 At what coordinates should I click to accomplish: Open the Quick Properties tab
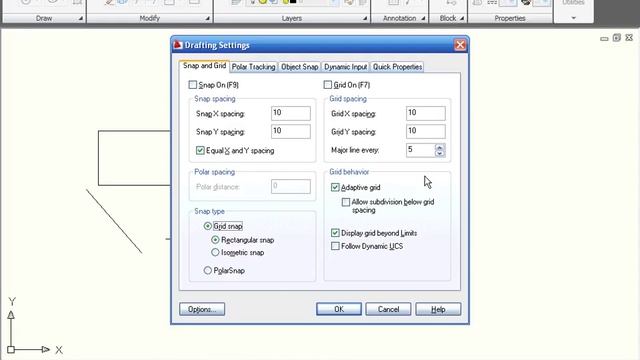pyautogui.click(x=397, y=67)
